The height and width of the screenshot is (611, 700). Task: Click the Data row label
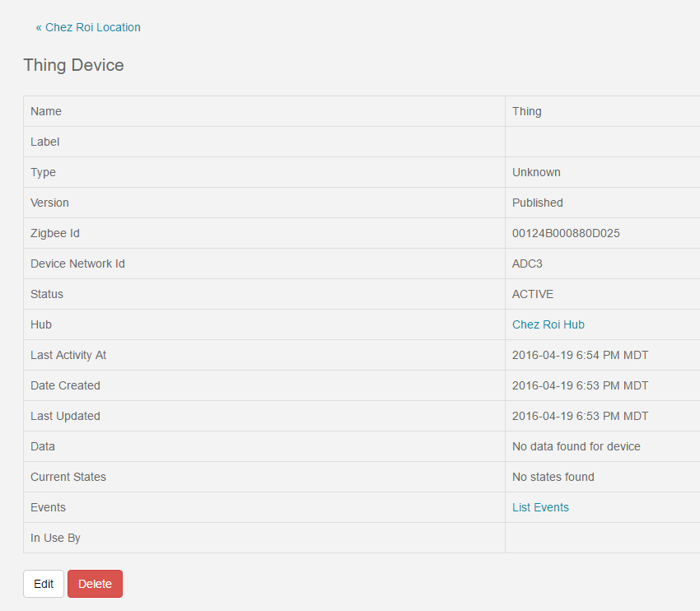pyautogui.click(x=42, y=446)
